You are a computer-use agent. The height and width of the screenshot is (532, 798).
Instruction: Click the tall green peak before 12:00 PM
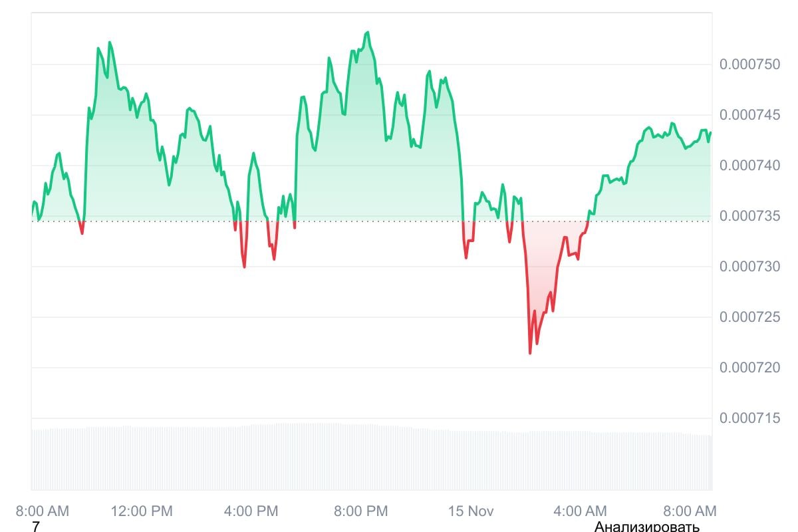tap(110, 43)
